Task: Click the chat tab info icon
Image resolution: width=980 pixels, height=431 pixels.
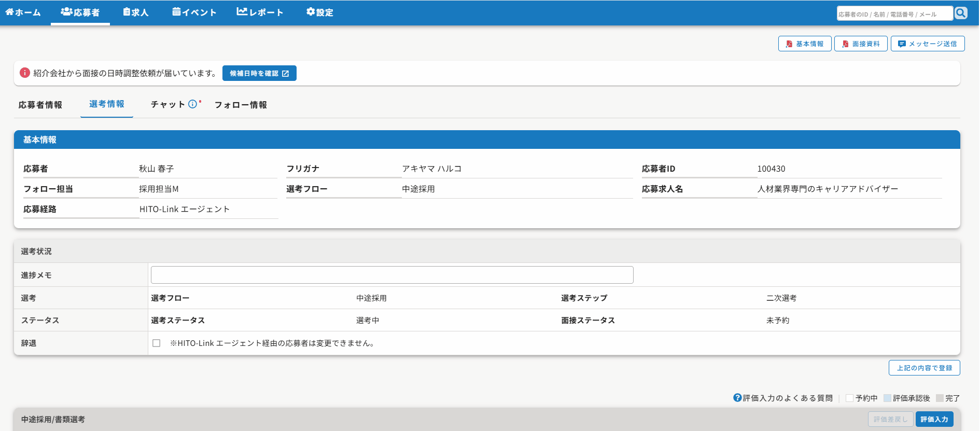Action: 192,104
